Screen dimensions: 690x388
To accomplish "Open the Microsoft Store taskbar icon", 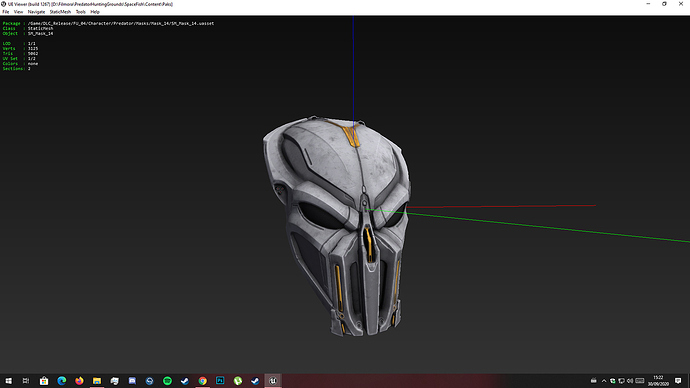I will pos(44,381).
